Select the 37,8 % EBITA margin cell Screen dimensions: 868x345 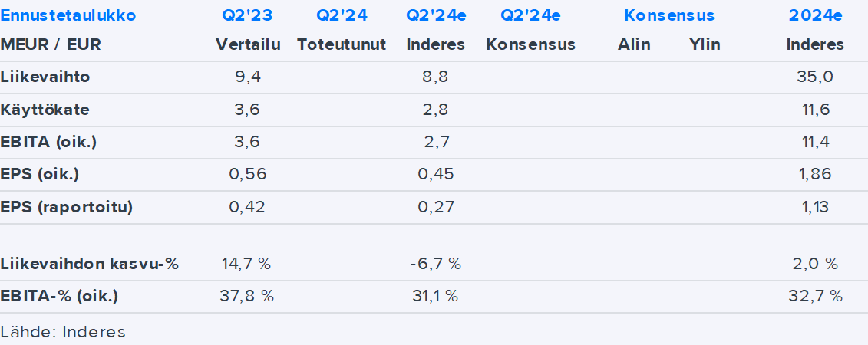pos(246,296)
